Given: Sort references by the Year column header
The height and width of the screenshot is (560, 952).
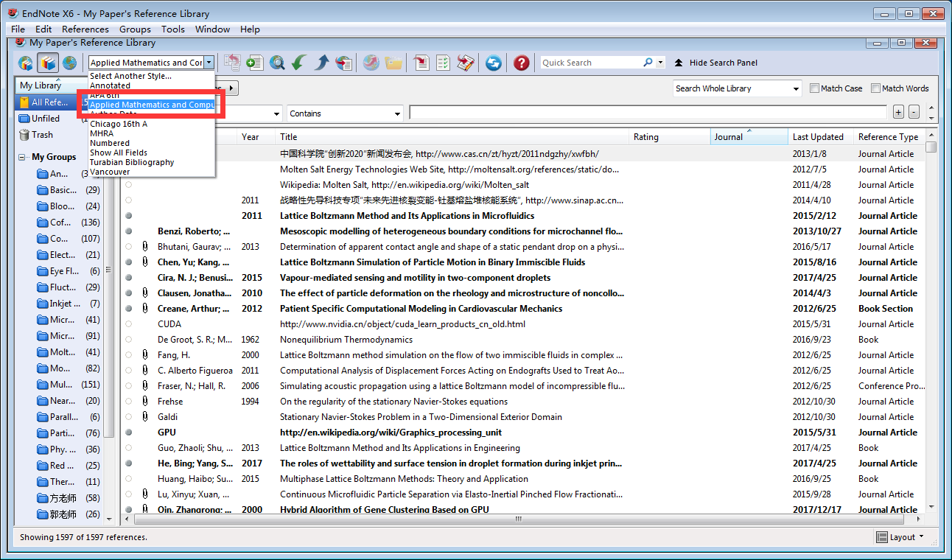Looking at the screenshot, I should 256,137.
